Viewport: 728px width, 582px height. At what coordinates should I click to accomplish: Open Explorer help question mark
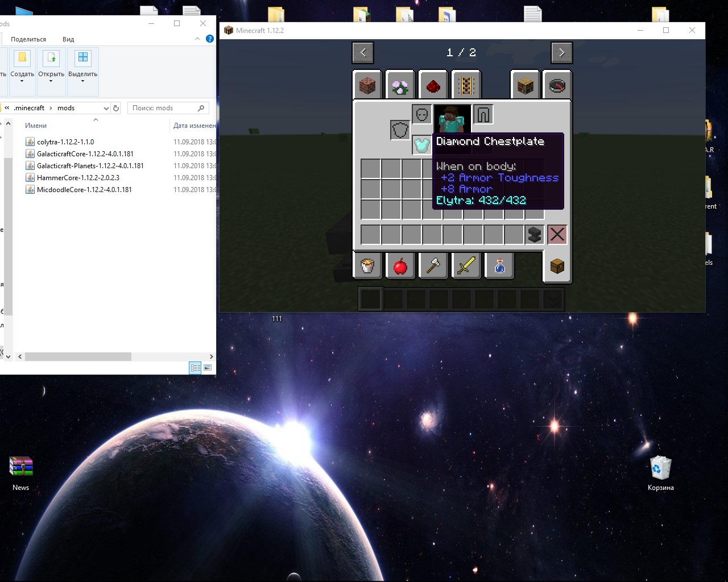[x=209, y=39]
